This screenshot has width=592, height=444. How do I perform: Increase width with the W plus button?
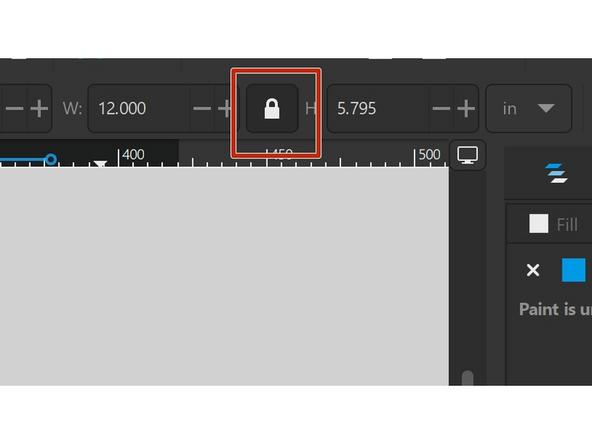(224, 109)
